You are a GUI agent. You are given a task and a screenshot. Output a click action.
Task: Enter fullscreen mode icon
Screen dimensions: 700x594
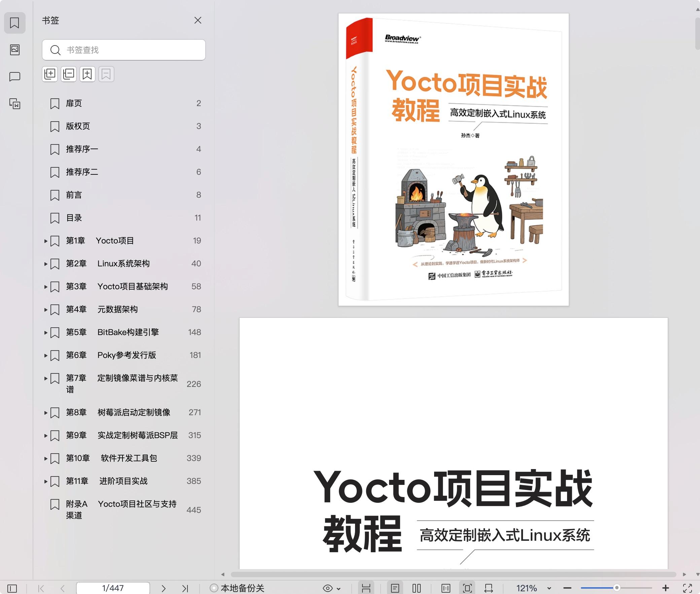point(687,588)
